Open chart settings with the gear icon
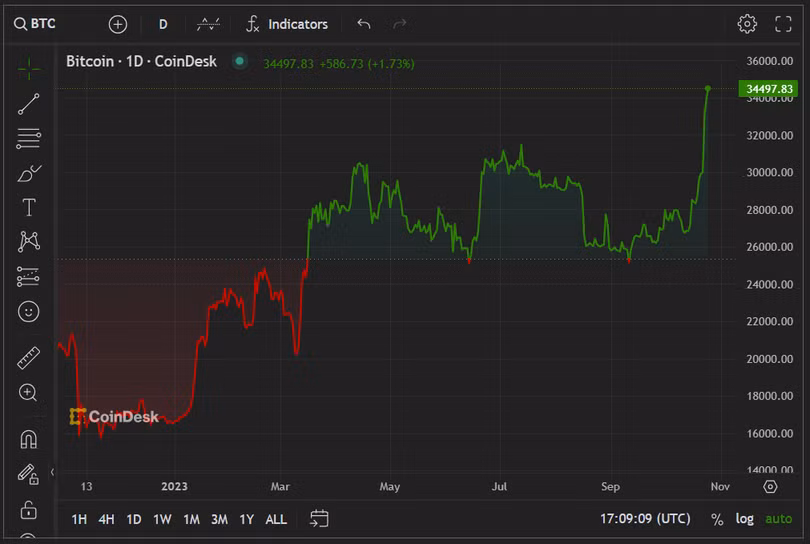This screenshot has width=810, height=544. (x=747, y=24)
